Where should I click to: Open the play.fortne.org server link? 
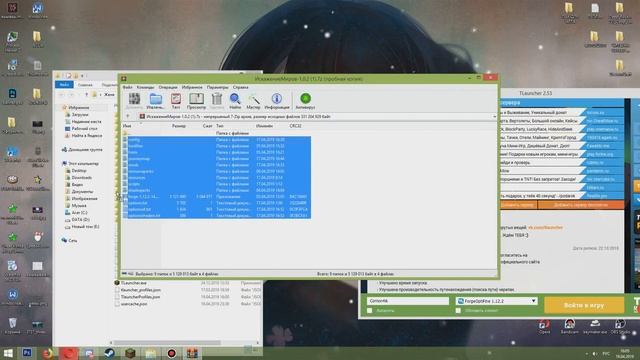click(600, 154)
